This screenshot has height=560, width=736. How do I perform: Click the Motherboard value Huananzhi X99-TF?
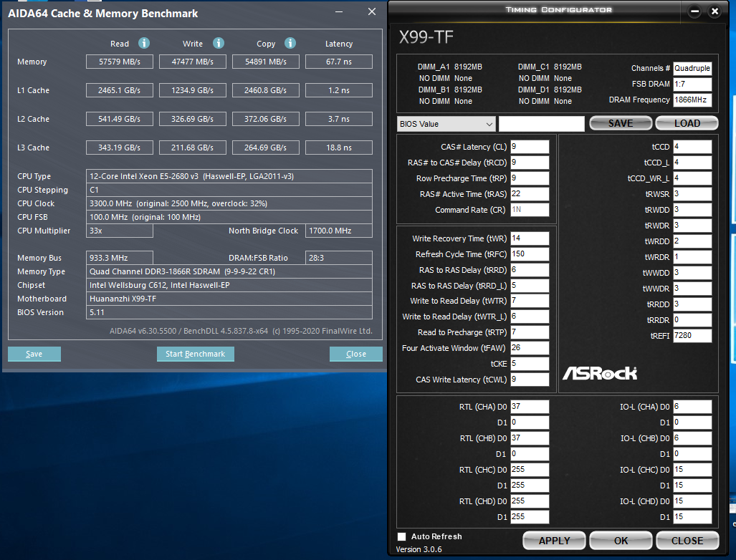click(x=229, y=299)
